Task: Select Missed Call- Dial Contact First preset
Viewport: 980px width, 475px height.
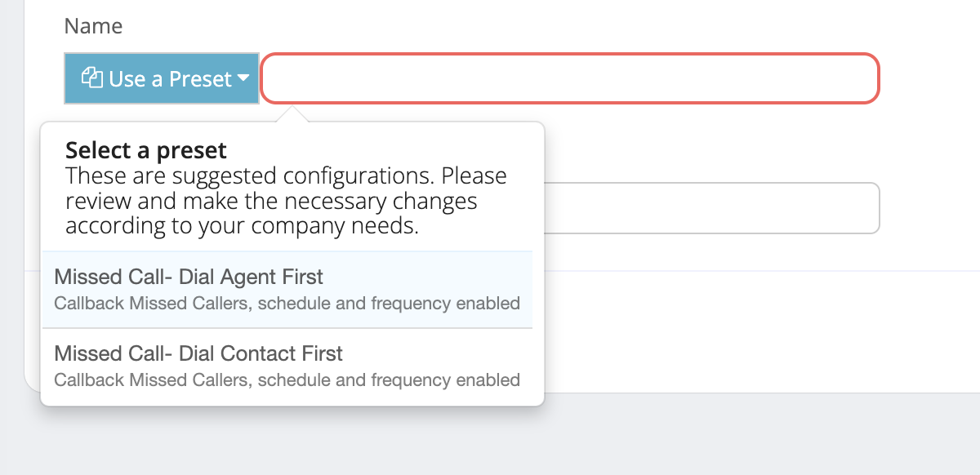Action: coord(287,366)
